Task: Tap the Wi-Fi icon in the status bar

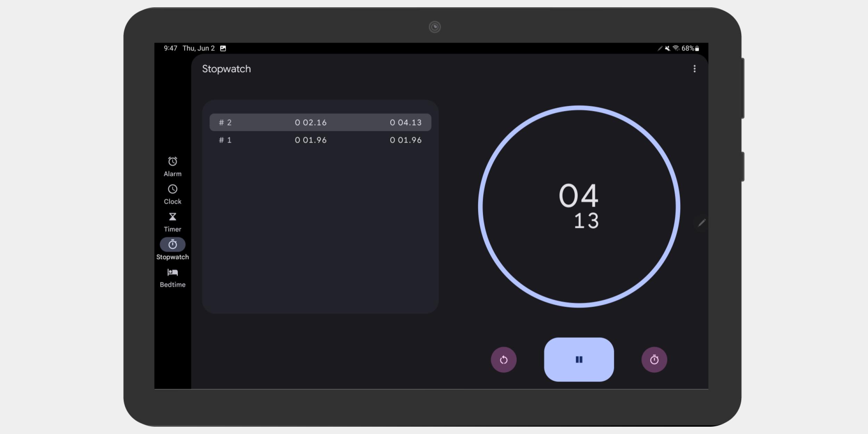Action: [x=676, y=48]
